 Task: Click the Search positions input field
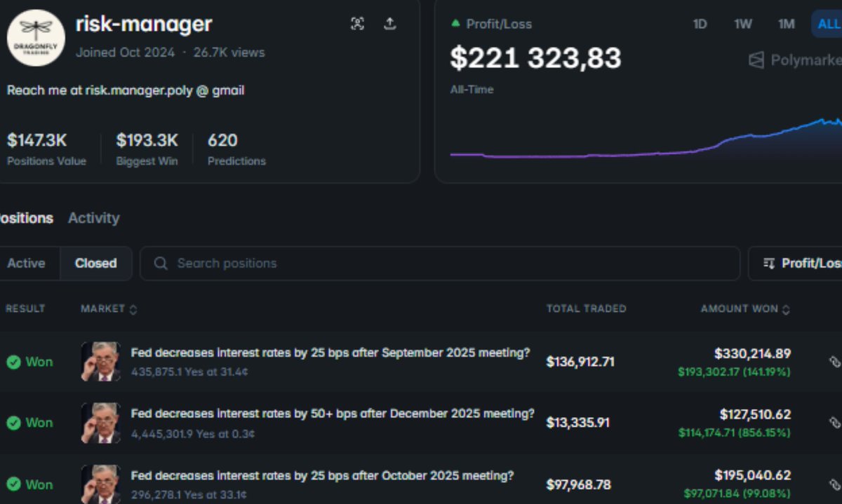440,264
